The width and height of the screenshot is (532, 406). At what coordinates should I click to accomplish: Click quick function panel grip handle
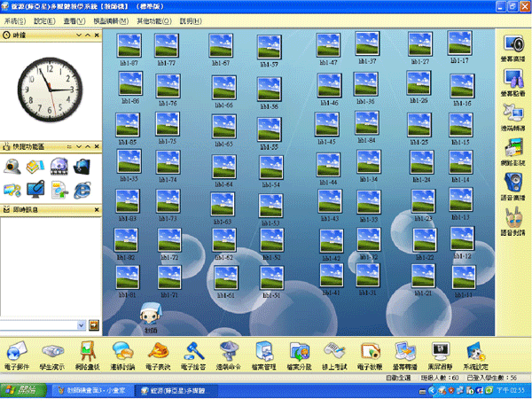coord(69,146)
